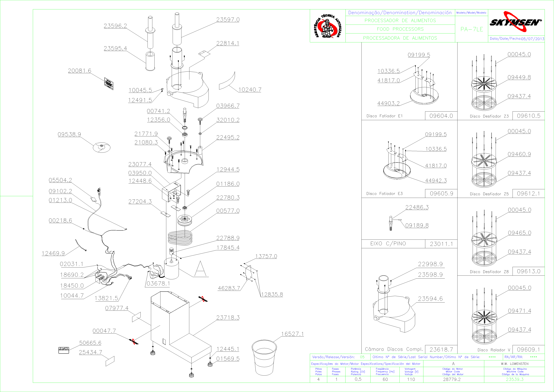This screenshot has height=392, width=554.
Task: Click part number 12944.5
Action: (228, 169)
